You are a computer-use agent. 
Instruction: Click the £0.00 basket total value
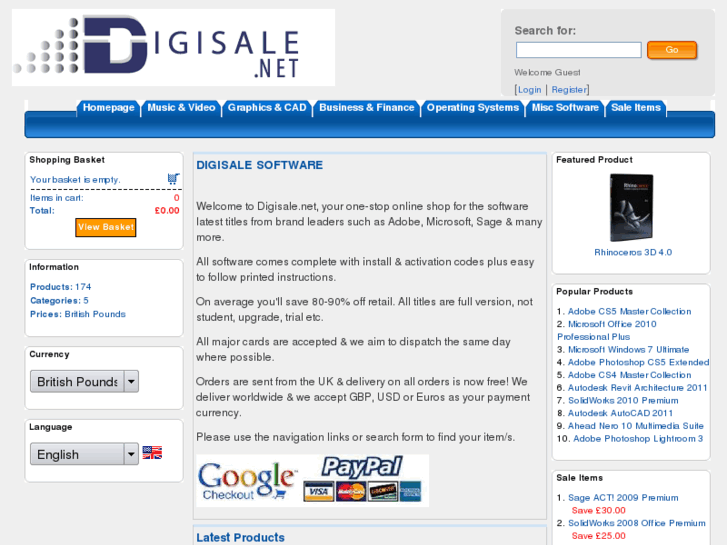tap(167, 211)
